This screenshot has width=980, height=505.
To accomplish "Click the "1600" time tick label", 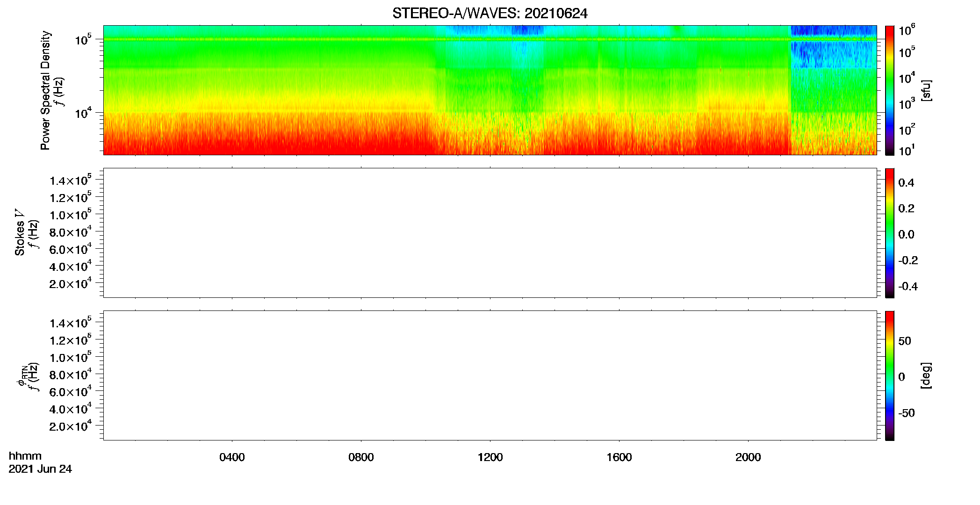I will (619, 457).
